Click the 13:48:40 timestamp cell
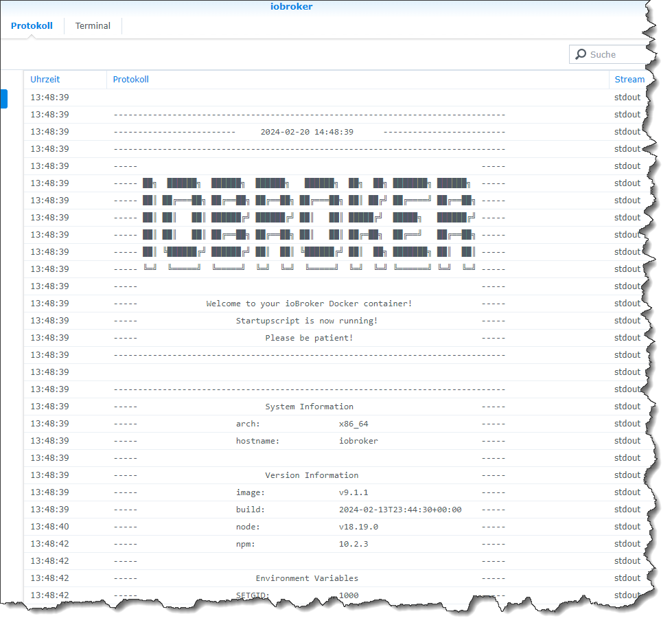672x627 pixels. click(x=49, y=527)
